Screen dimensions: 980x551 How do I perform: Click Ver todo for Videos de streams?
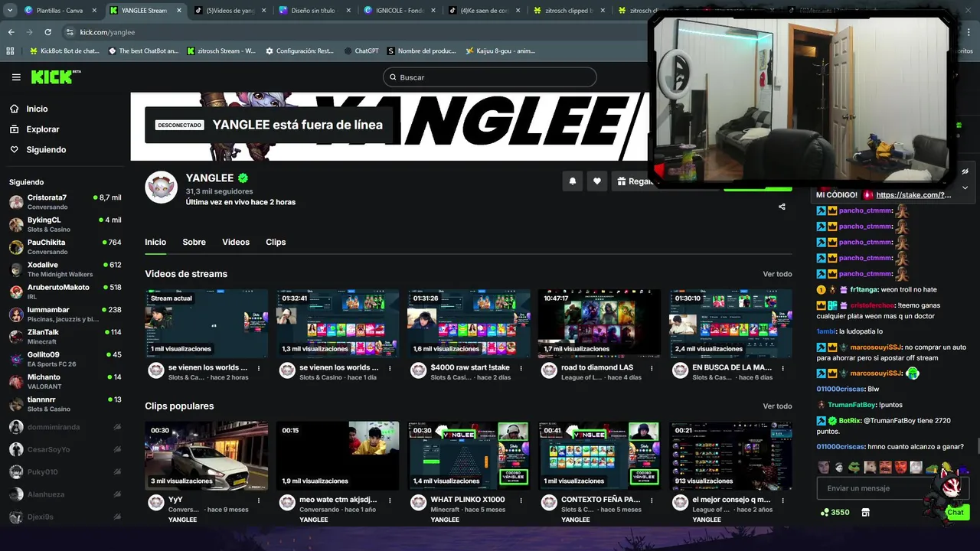(777, 274)
